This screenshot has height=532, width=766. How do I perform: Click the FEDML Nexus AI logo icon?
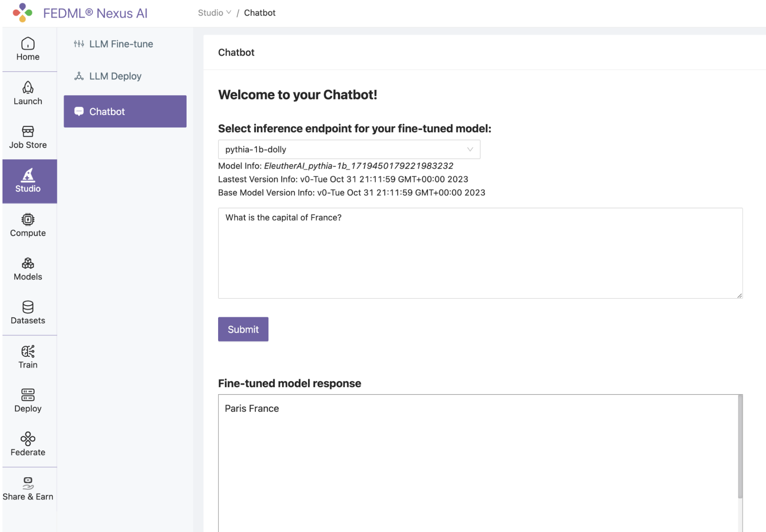click(23, 13)
